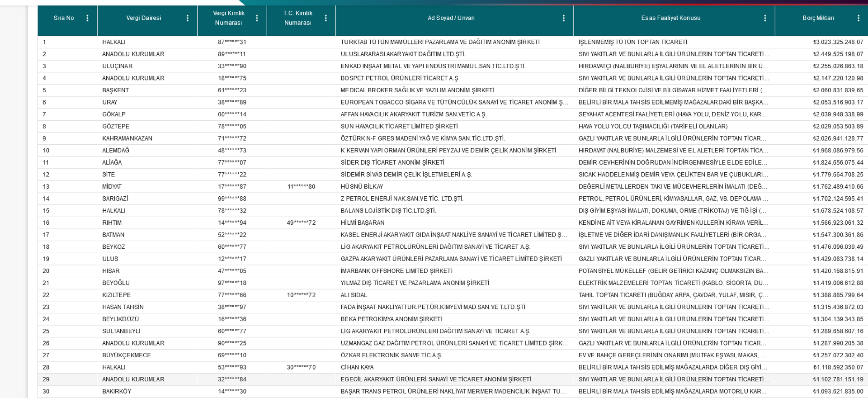Click the ENKAD İNŞAAT METAL company cell
868x398 pixels.
click(x=454, y=66)
